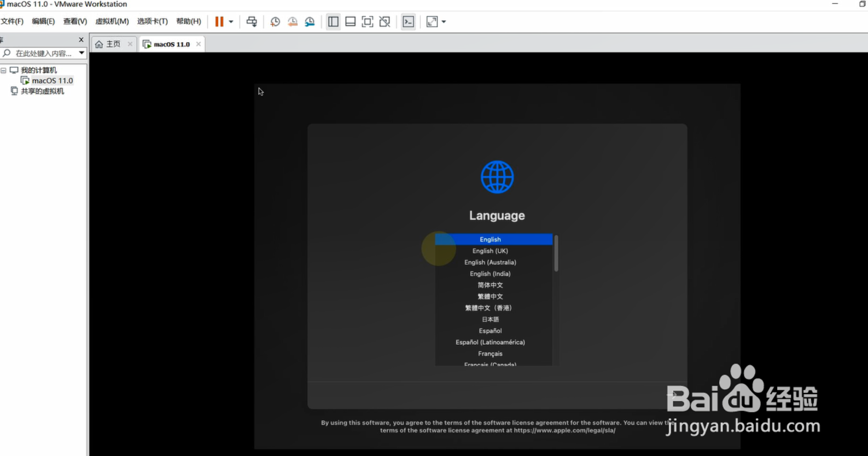Close the 主页 tab
868x456 pixels.
(130, 44)
